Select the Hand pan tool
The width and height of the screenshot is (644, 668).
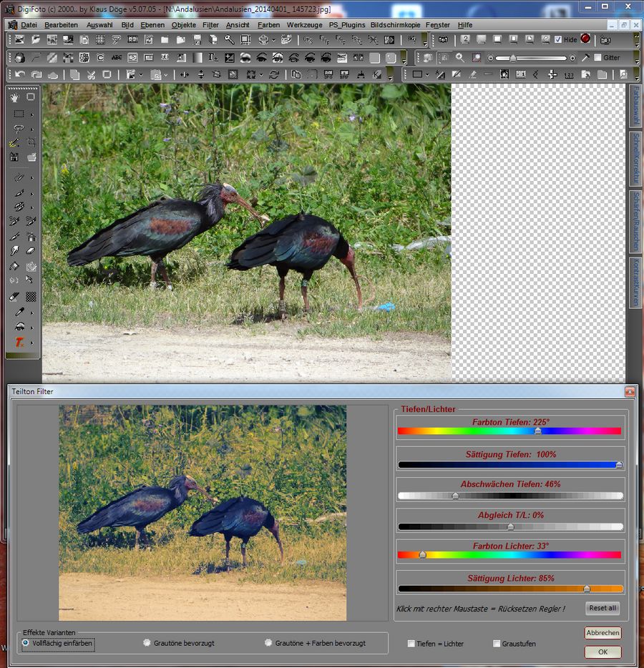pyautogui.click(x=14, y=97)
